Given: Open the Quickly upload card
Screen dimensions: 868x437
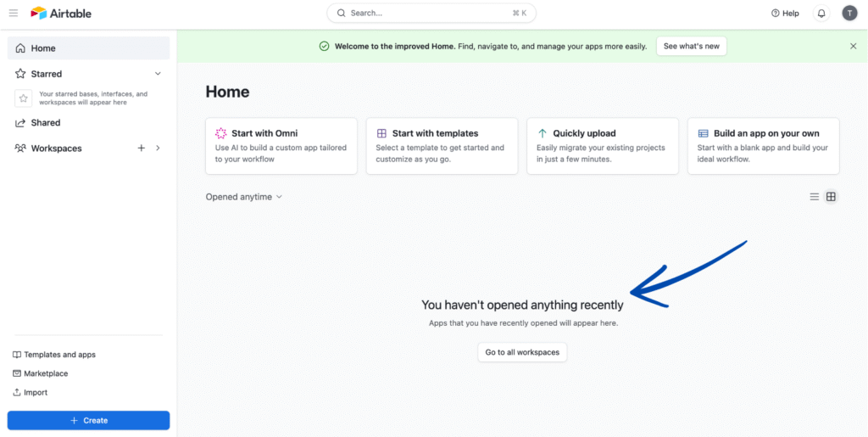Looking at the screenshot, I should [603, 146].
